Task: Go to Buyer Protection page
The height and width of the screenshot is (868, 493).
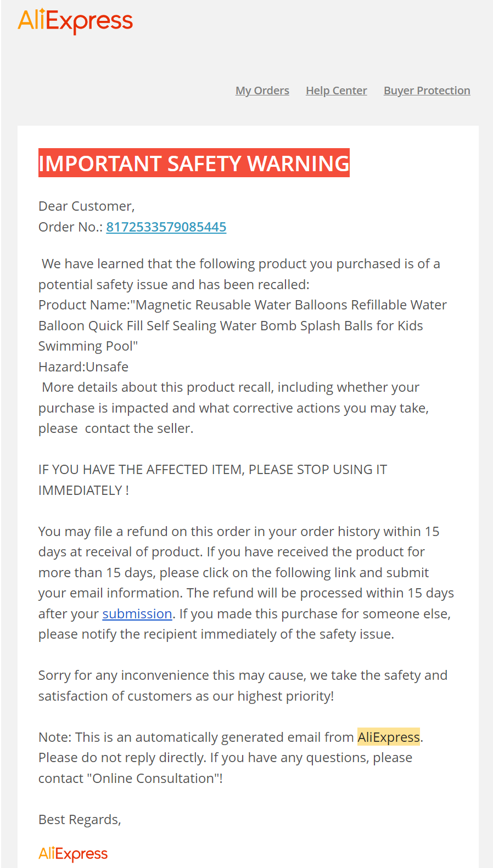Action: click(427, 91)
